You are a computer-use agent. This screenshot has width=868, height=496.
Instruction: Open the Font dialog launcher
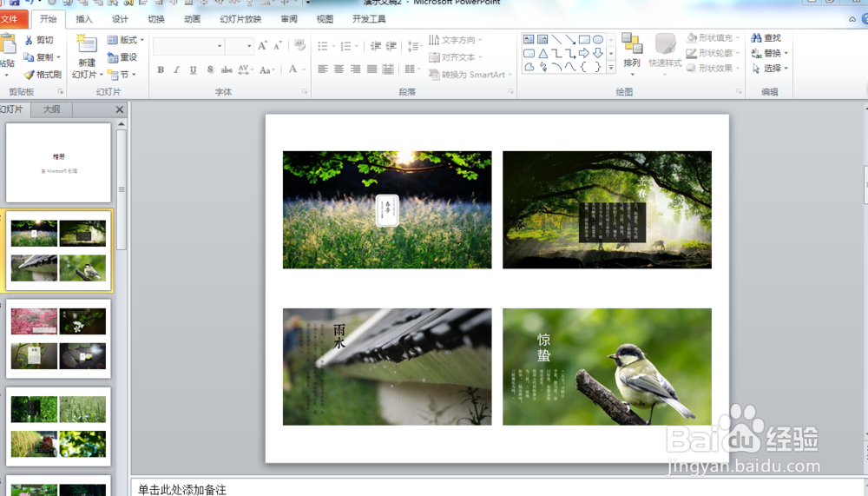[305, 92]
